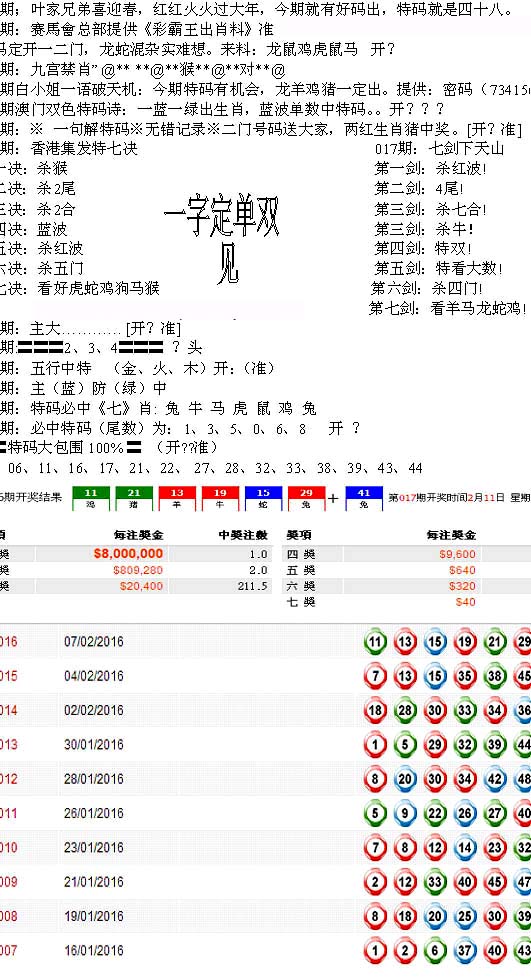Click the blue 41 special number box
The image size is (531, 977).
(364, 498)
